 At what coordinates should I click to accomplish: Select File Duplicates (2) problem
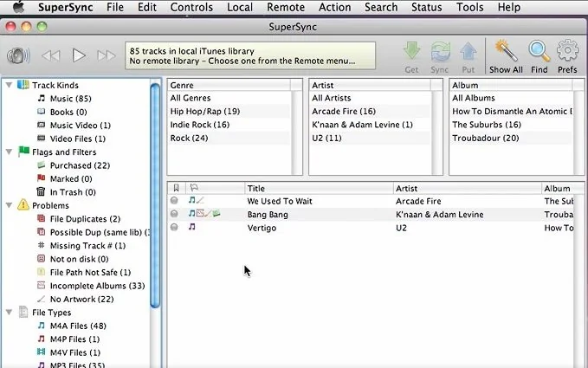pyautogui.click(x=85, y=219)
